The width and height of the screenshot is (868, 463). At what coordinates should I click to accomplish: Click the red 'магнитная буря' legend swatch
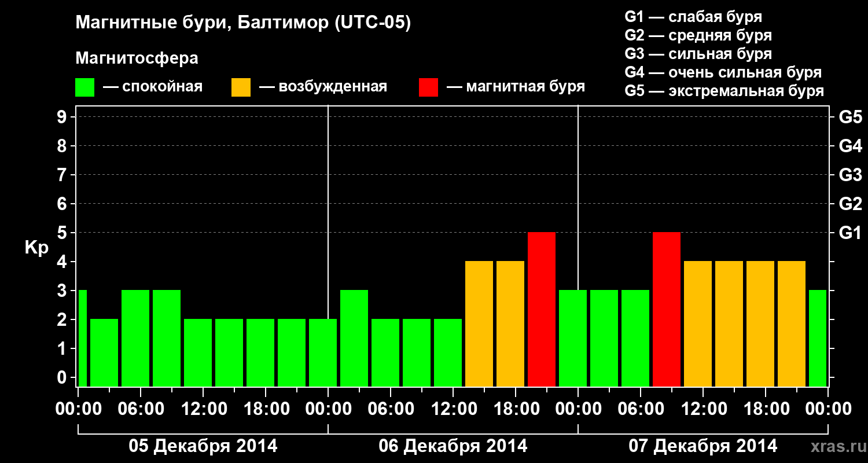(x=428, y=87)
